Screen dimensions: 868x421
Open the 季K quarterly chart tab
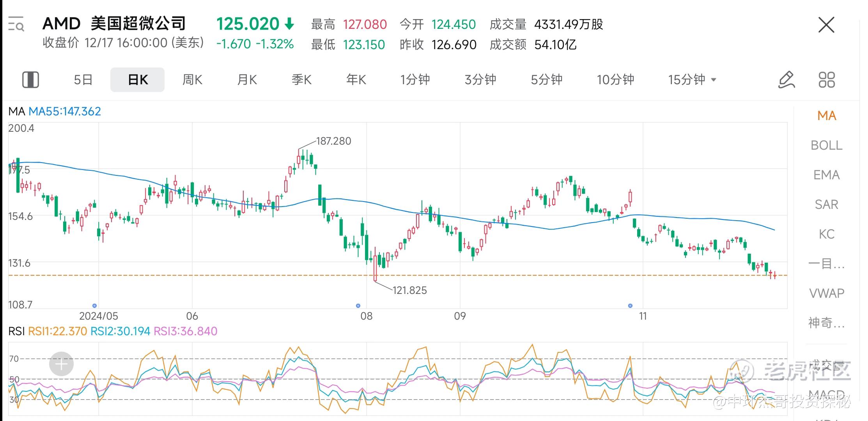pyautogui.click(x=301, y=80)
